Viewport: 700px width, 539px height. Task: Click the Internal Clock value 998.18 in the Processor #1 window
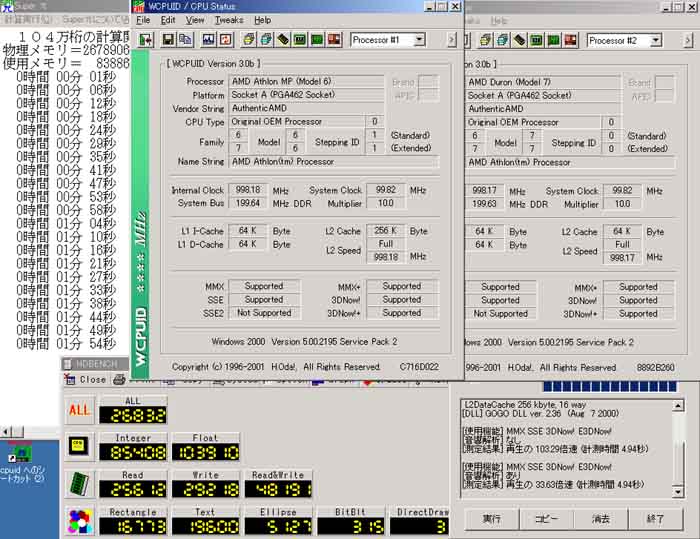[x=248, y=190]
